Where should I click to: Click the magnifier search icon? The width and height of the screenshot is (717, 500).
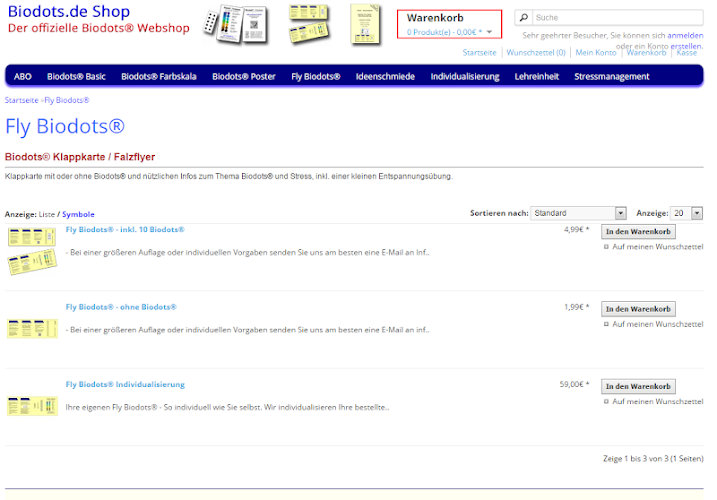(524, 18)
